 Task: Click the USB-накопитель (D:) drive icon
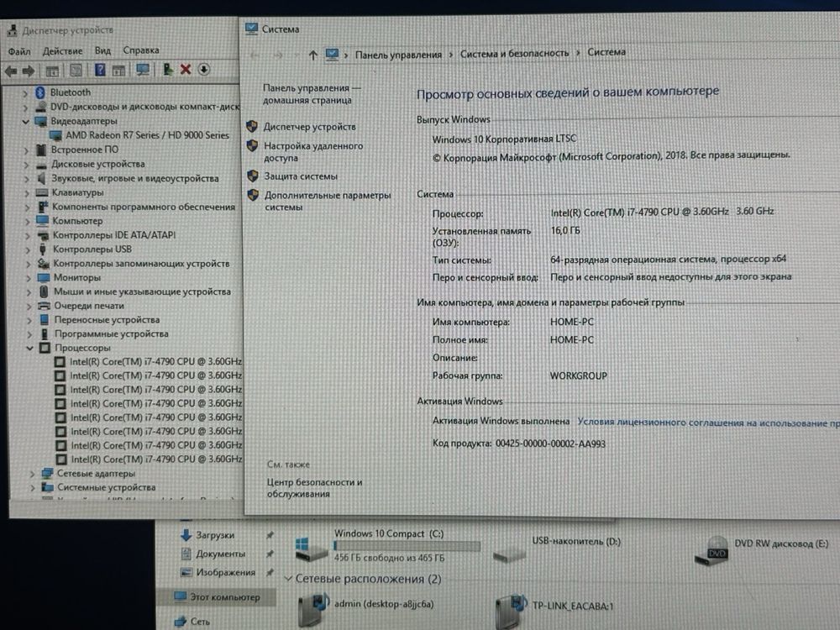click(509, 554)
